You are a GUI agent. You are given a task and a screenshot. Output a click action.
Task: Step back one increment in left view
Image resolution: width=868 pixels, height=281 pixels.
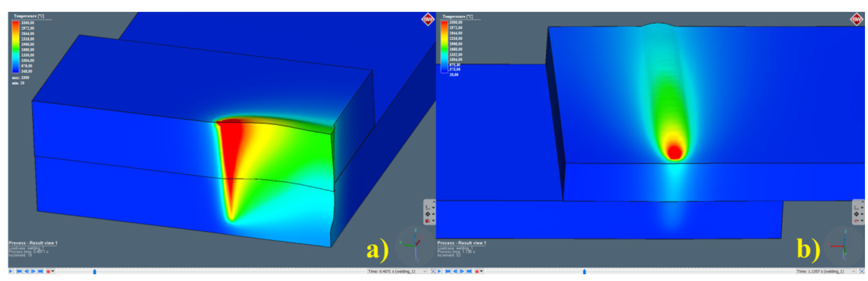(x=27, y=271)
